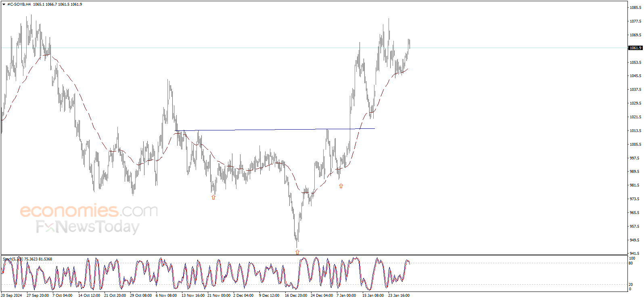Viewport: 644px width, 300px height.
Task: Click the stochastic 80 level axis label
Action: 631,263
